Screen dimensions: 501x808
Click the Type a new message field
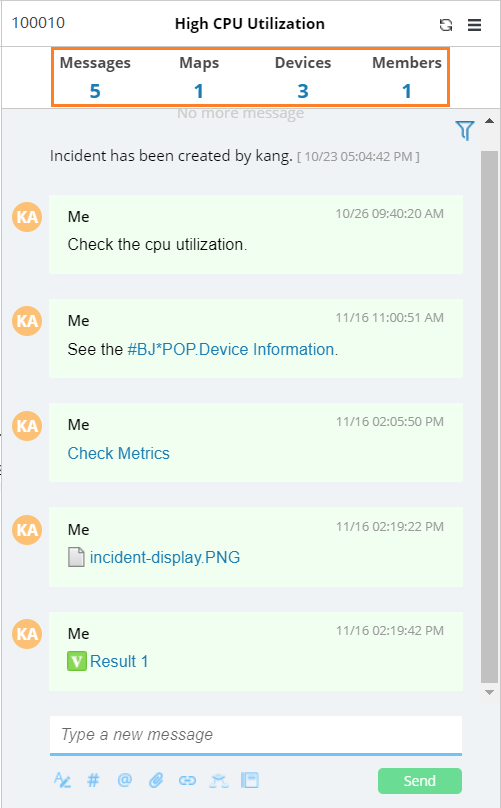point(256,735)
